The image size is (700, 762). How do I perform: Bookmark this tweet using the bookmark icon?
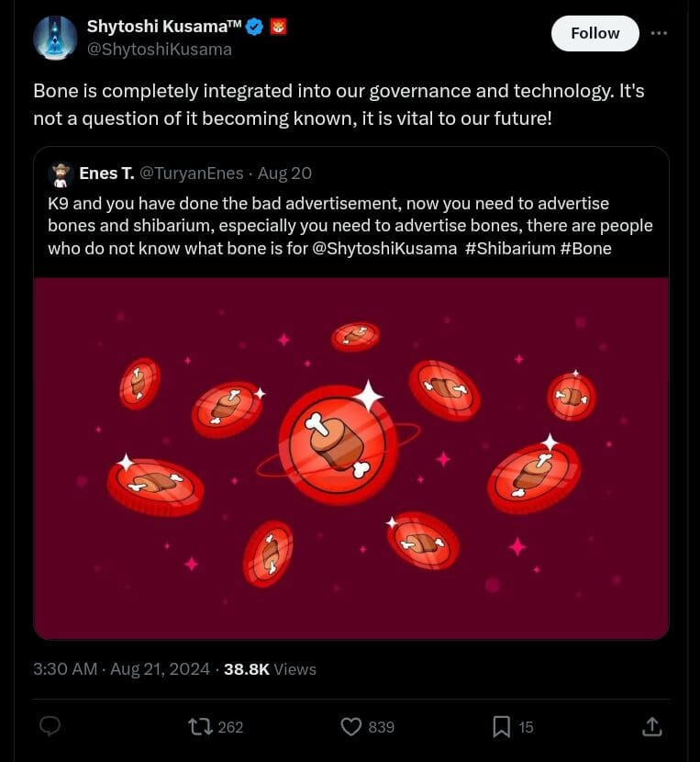[x=501, y=726]
